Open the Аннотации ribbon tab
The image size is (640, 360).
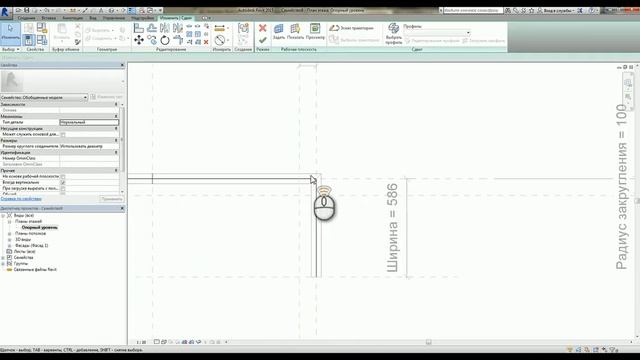coord(73,18)
